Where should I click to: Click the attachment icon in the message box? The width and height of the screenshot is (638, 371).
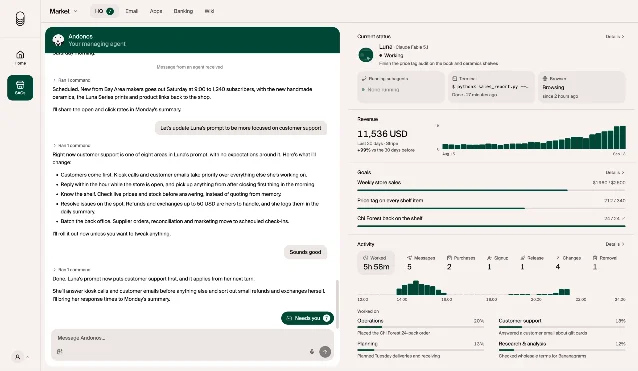click(59, 351)
